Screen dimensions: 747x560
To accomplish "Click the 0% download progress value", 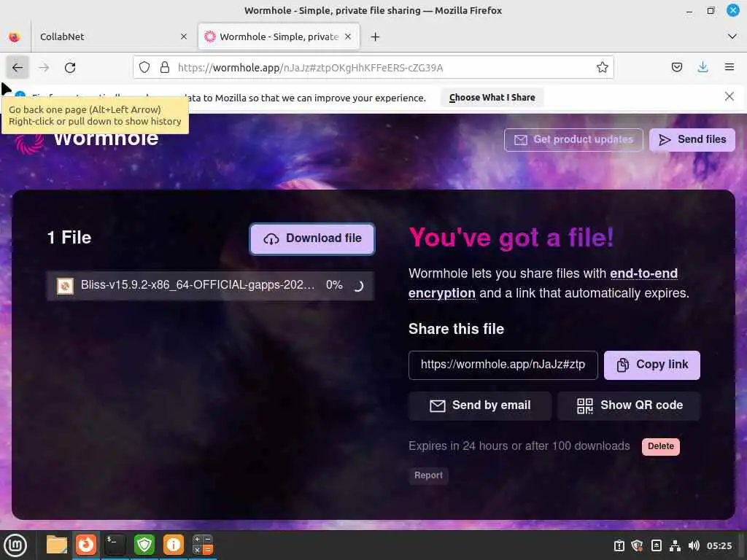I will (334, 285).
